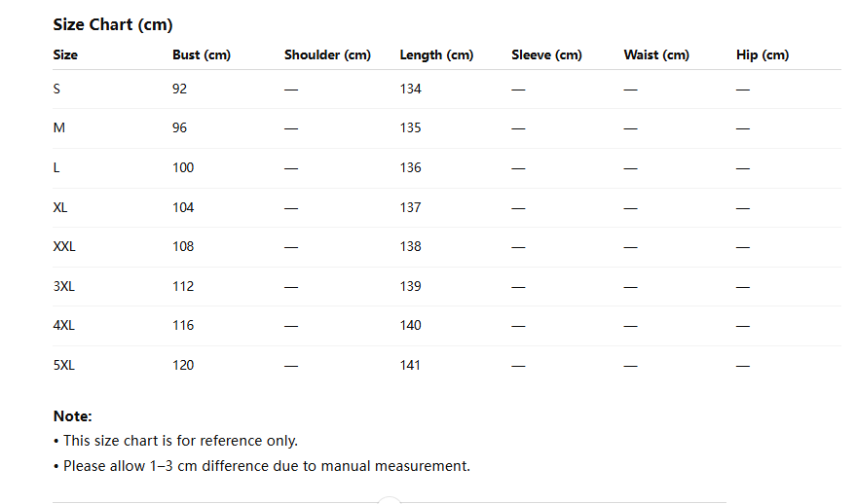Click the round expander on bottom divider

(x=390, y=501)
